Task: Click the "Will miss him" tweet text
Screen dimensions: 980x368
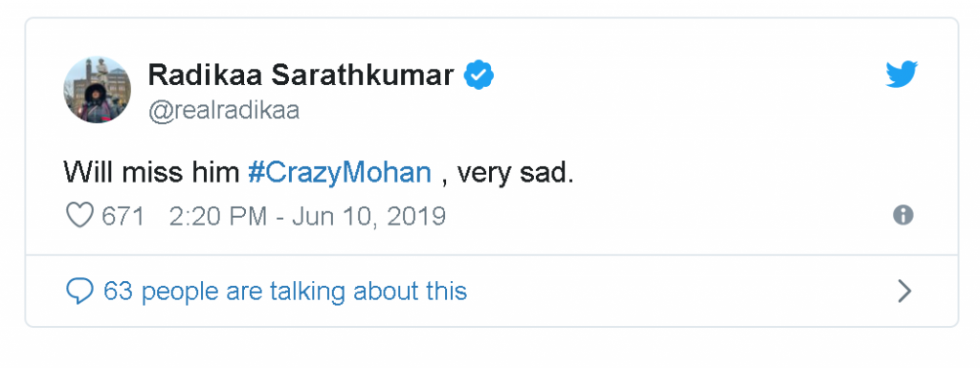Action: [152, 173]
